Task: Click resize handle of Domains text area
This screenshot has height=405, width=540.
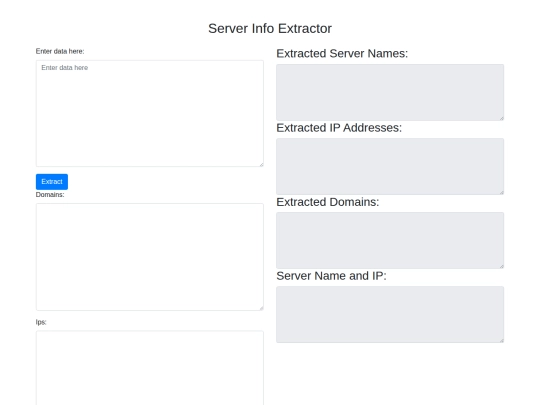Action: (261, 308)
